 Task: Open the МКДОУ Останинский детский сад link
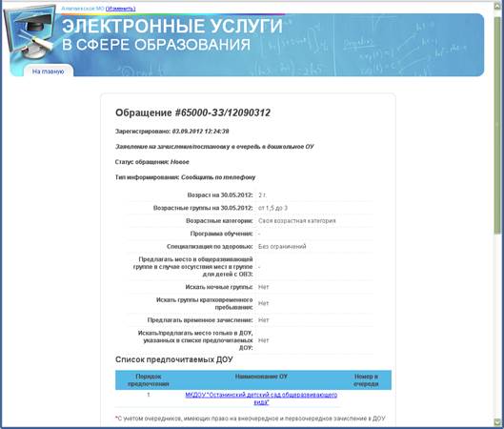tap(261, 398)
